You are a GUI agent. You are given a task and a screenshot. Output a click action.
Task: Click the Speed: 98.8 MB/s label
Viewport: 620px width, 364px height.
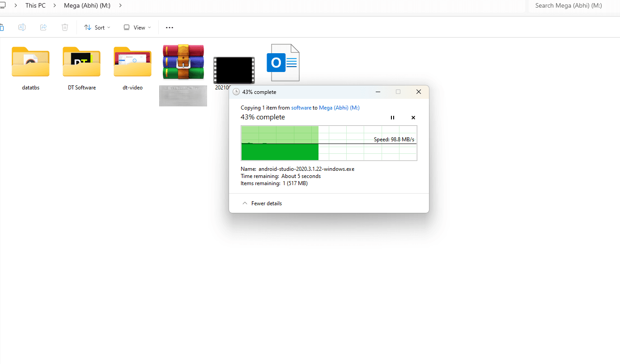point(394,140)
